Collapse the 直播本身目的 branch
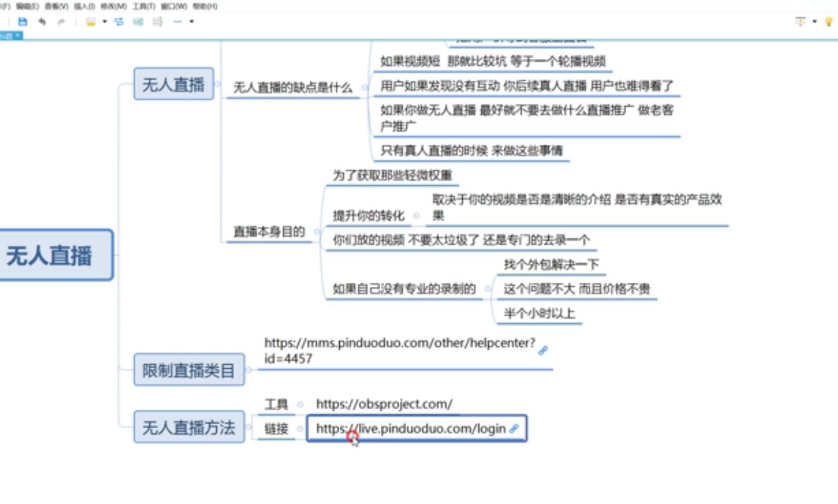Viewport: 838px width, 504px height. click(317, 232)
